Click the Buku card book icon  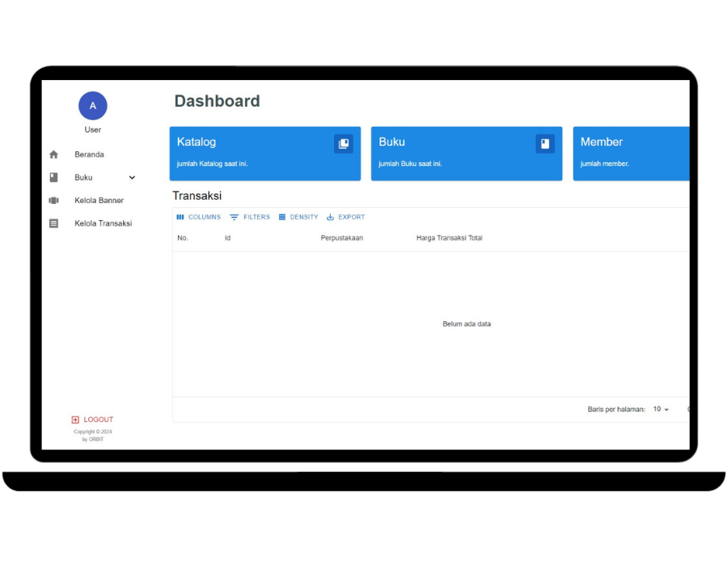tap(545, 144)
